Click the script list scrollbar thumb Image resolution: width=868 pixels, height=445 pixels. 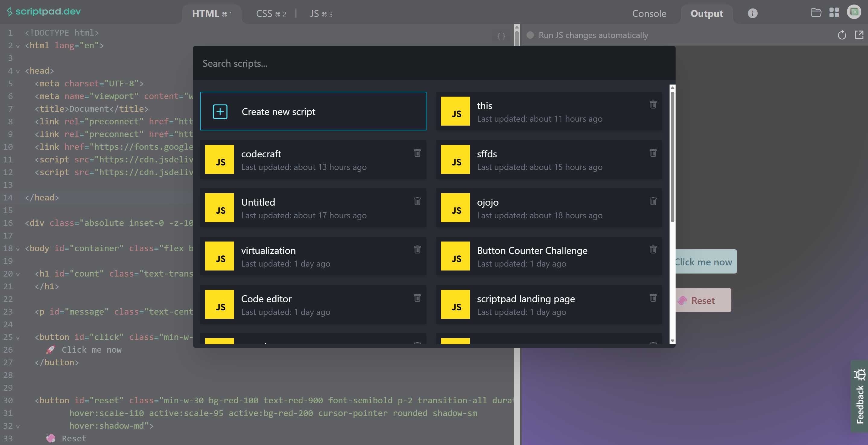[x=672, y=157]
